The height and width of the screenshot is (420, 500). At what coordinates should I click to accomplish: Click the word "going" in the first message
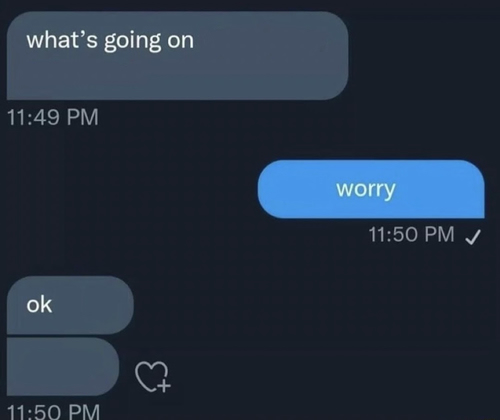tap(133, 42)
